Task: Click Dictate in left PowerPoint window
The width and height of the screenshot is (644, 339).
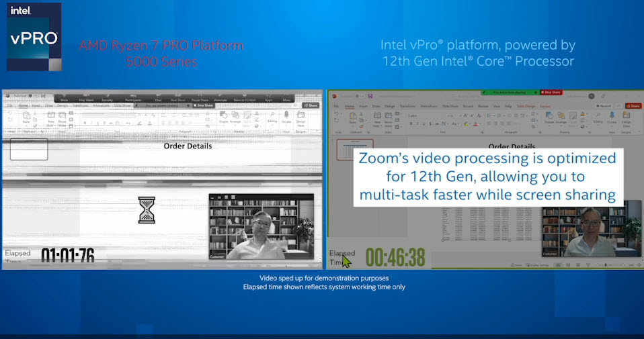Action: [286, 117]
